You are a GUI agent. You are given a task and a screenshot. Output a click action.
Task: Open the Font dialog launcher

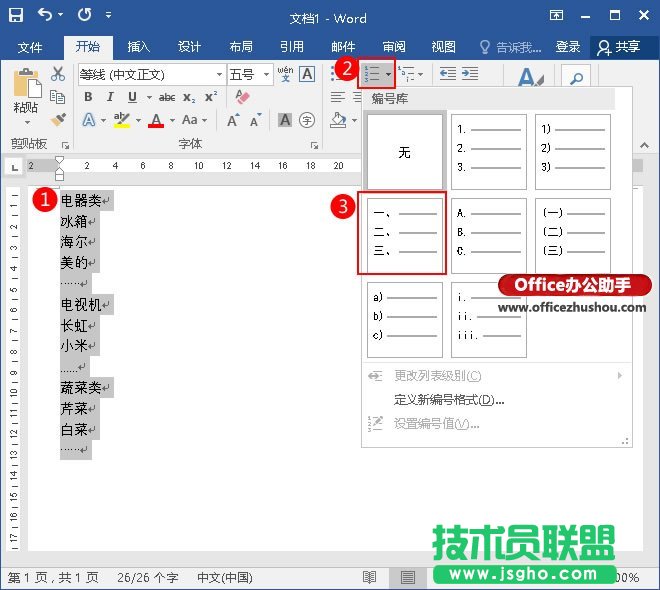pos(314,145)
